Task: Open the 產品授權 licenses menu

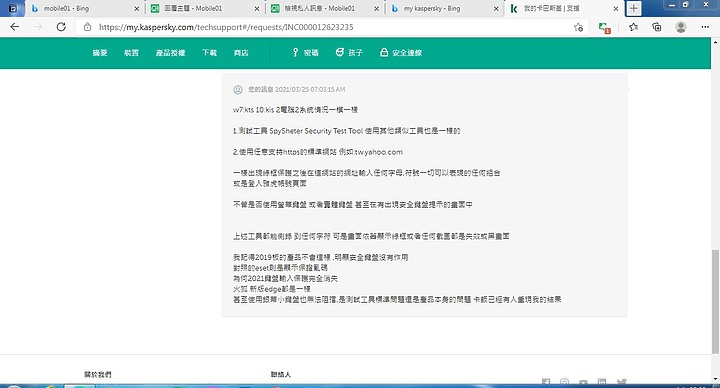Action: pyautogui.click(x=170, y=53)
